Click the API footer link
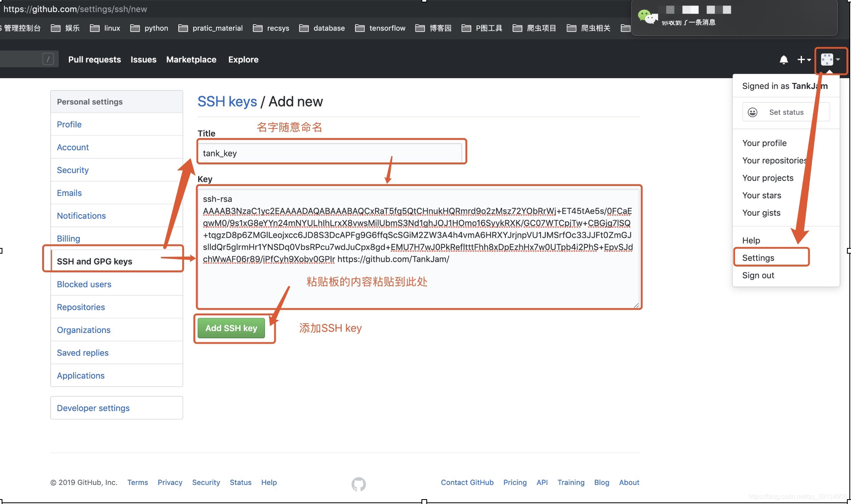This screenshot has width=851, height=504. pos(542,483)
